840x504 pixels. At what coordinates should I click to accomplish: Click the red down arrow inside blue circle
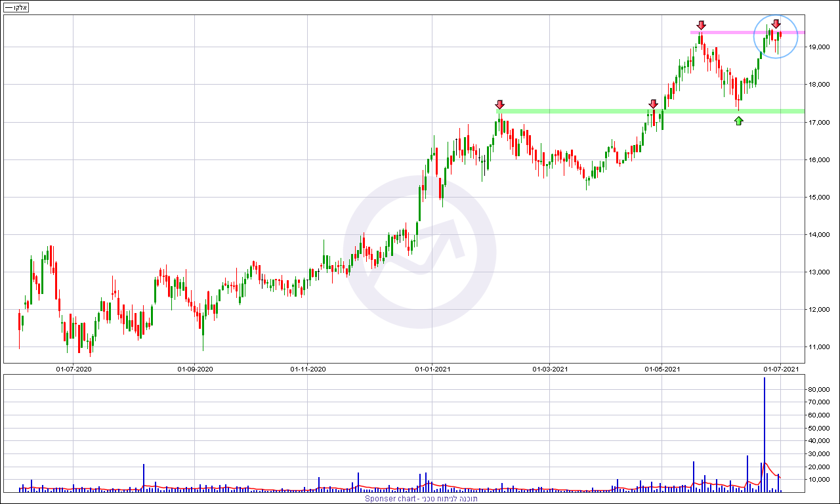[x=776, y=24]
